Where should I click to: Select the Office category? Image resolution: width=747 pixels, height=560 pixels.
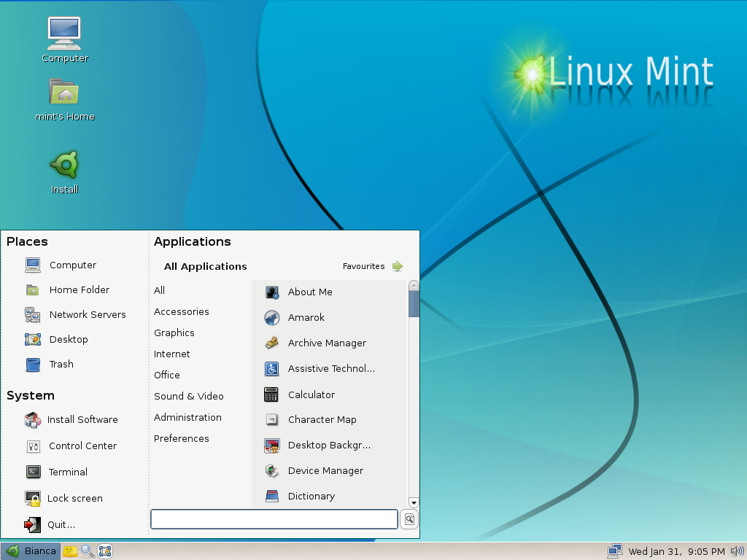tap(167, 375)
